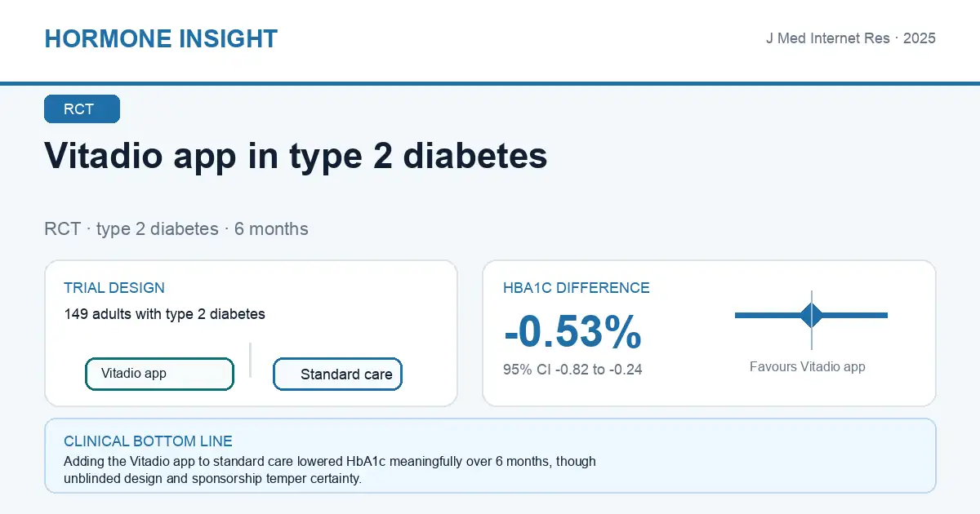Click the Vitadio app in type 2 diabetes headline
This screenshot has width=980, height=514.
(296, 155)
